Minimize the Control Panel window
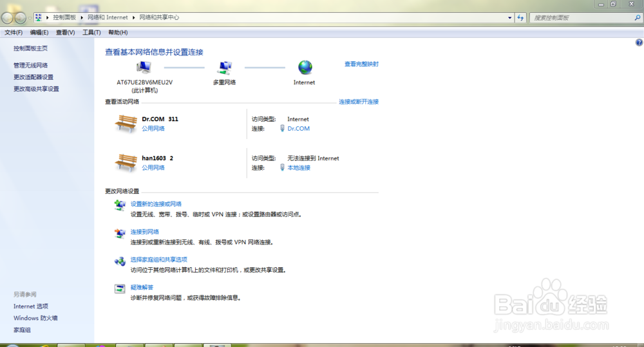644x347 pixels. click(x=601, y=4)
